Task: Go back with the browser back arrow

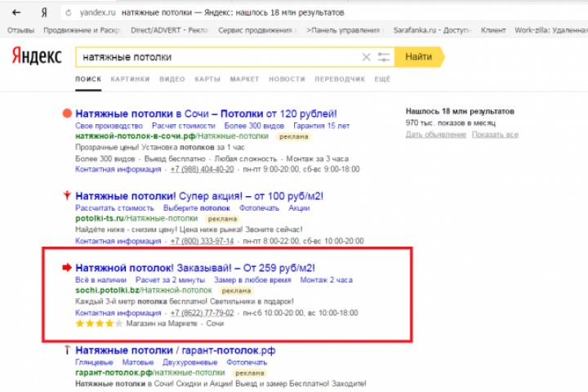Action: pyautogui.click(x=16, y=12)
